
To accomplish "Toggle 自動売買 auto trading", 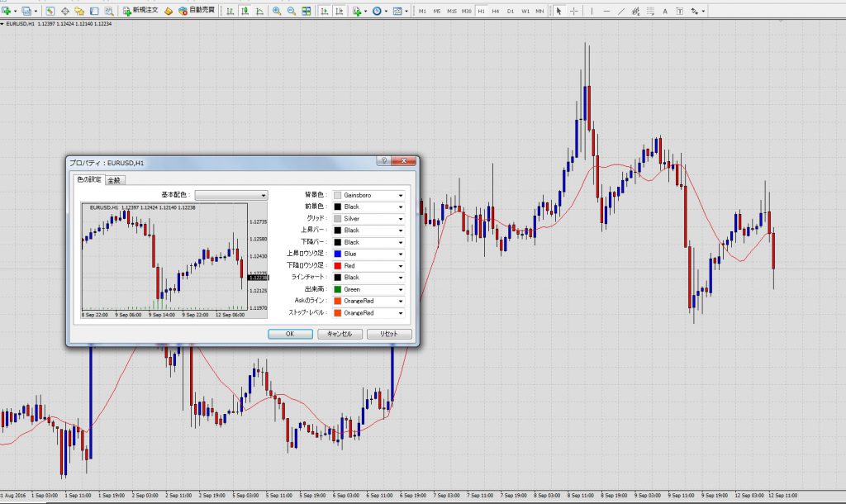I will pyautogui.click(x=197, y=11).
